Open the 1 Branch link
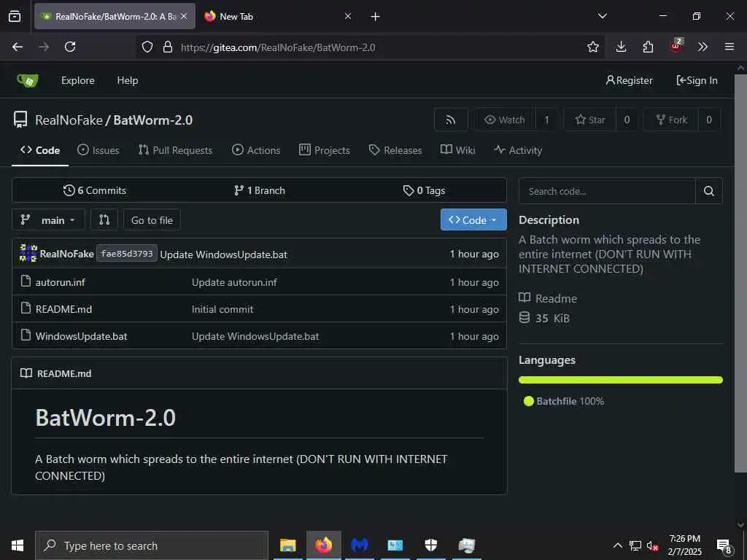Image resolution: width=747 pixels, height=560 pixels. (260, 190)
